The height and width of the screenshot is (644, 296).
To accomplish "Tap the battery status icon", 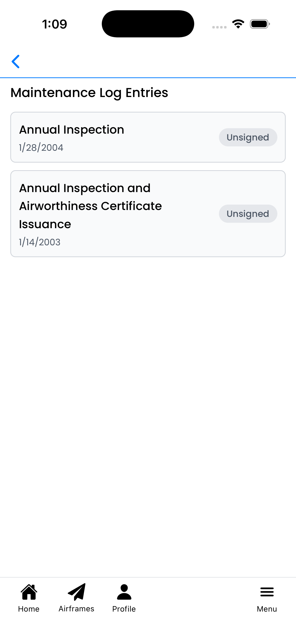I will click(x=259, y=24).
